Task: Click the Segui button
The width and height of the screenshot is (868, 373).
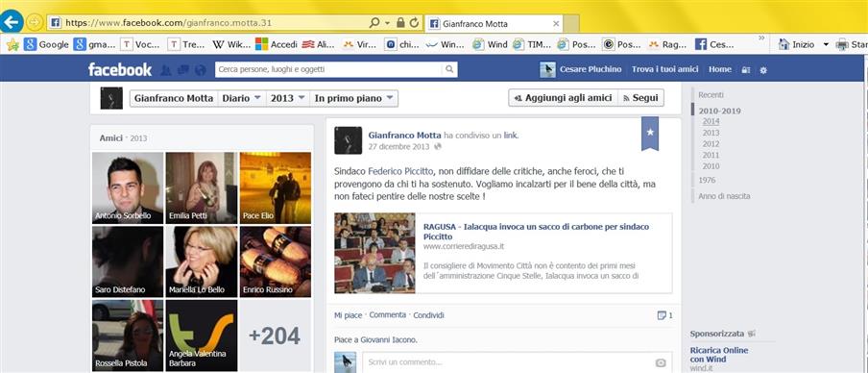Action: pyautogui.click(x=640, y=97)
